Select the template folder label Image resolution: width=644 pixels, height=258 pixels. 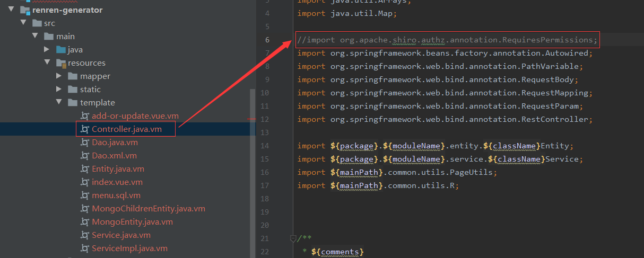[97, 103]
